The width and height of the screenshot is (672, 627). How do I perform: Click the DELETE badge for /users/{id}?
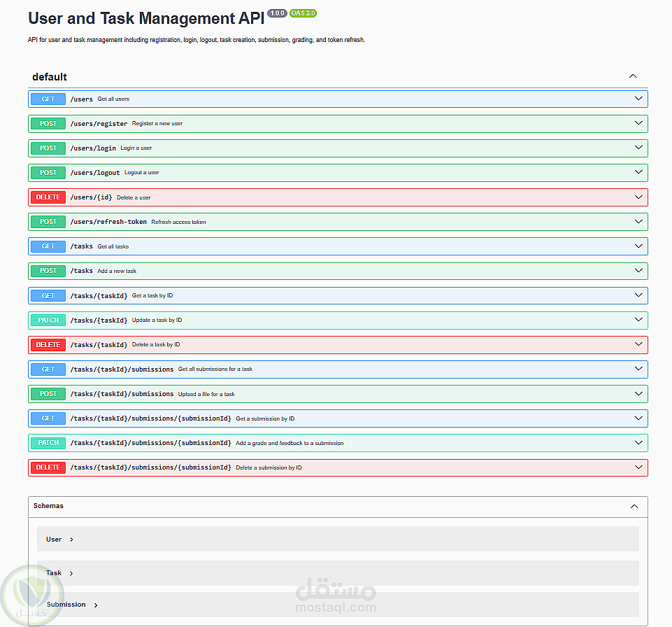pyautogui.click(x=48, y=197)
